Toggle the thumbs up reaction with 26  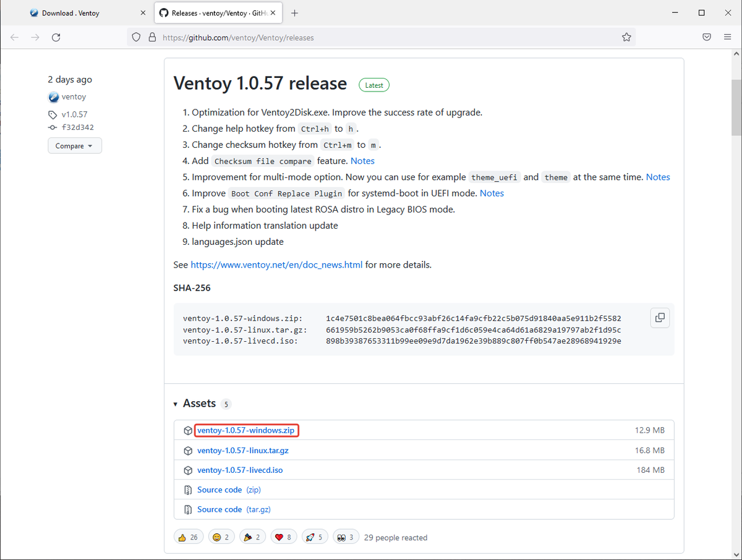click(189, 537)
